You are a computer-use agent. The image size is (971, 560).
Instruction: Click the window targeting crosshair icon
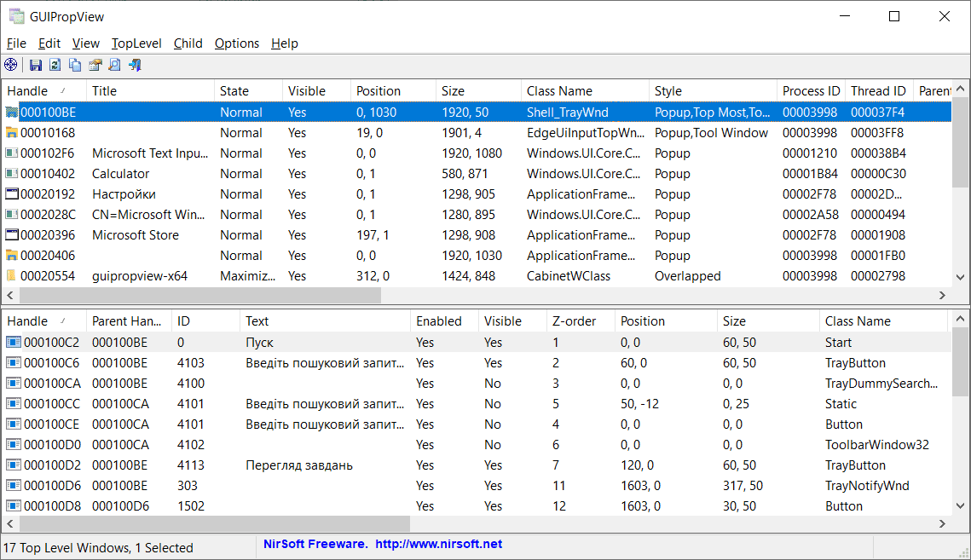click(11, 65)
